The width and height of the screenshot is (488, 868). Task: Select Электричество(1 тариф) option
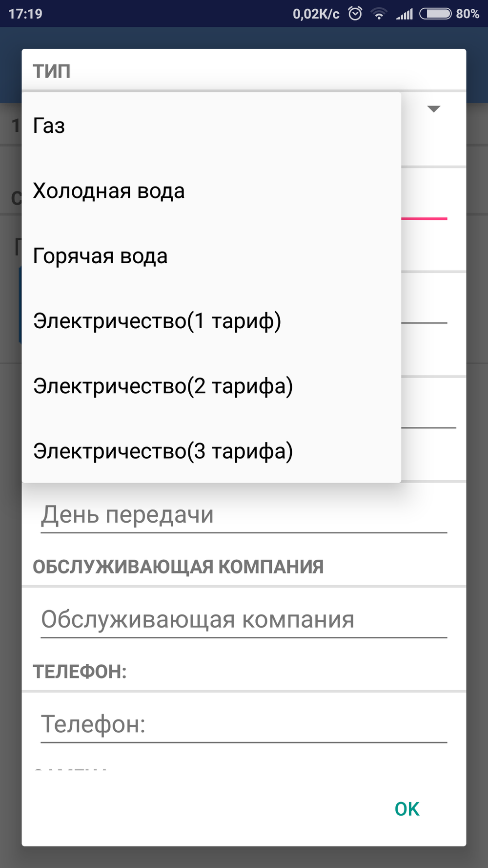[157, 321]
